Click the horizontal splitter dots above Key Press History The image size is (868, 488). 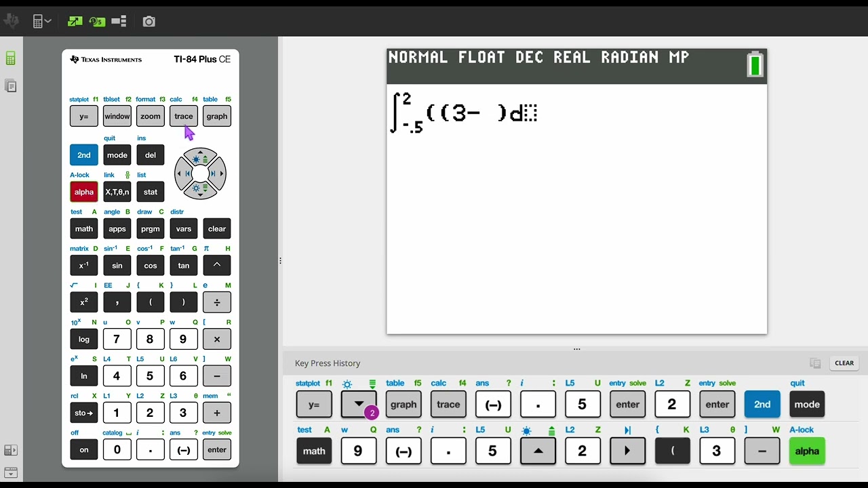pos(577,349)
